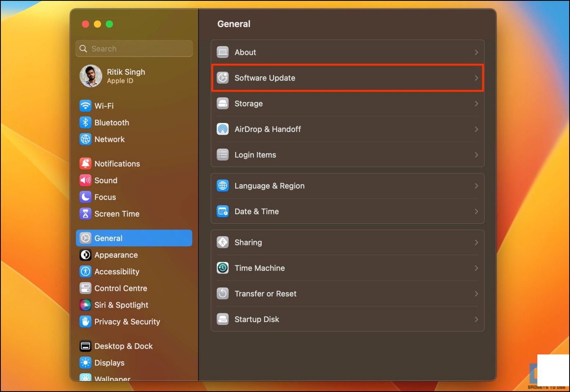Click the Network globe icon
570x392 pixels.
coord(85,139)
